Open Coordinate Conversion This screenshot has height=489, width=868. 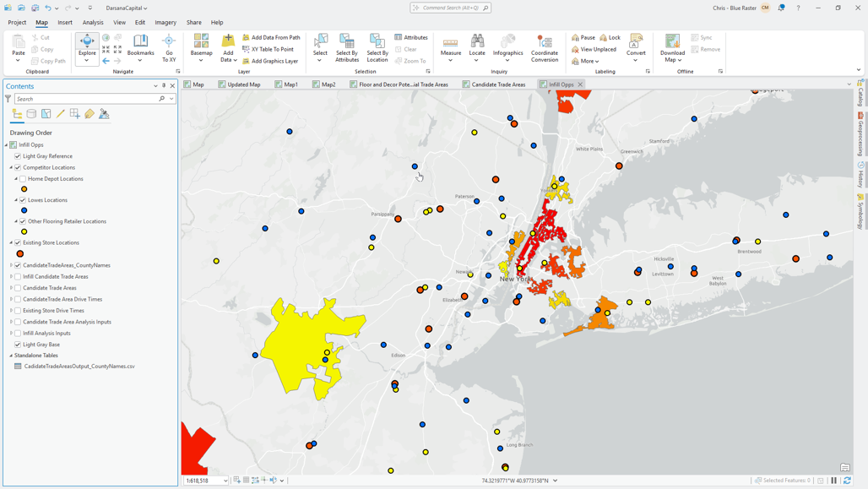point(544,48)
